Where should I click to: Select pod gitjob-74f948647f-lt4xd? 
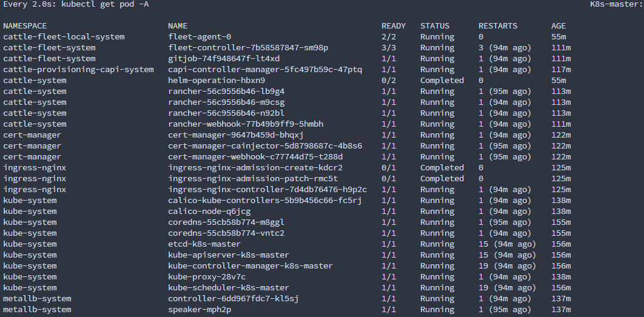point(224,59)
